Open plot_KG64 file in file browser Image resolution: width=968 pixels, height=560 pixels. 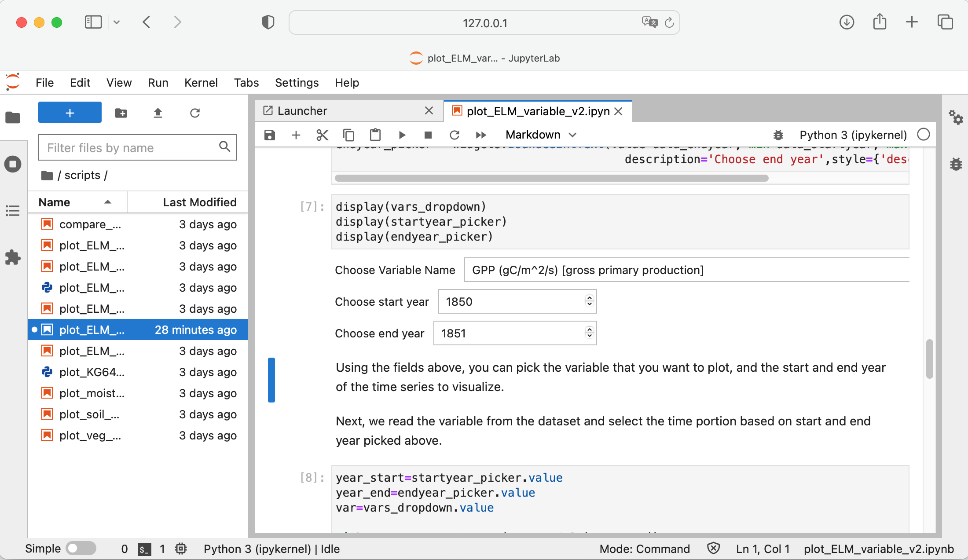(x=92, y=372)
